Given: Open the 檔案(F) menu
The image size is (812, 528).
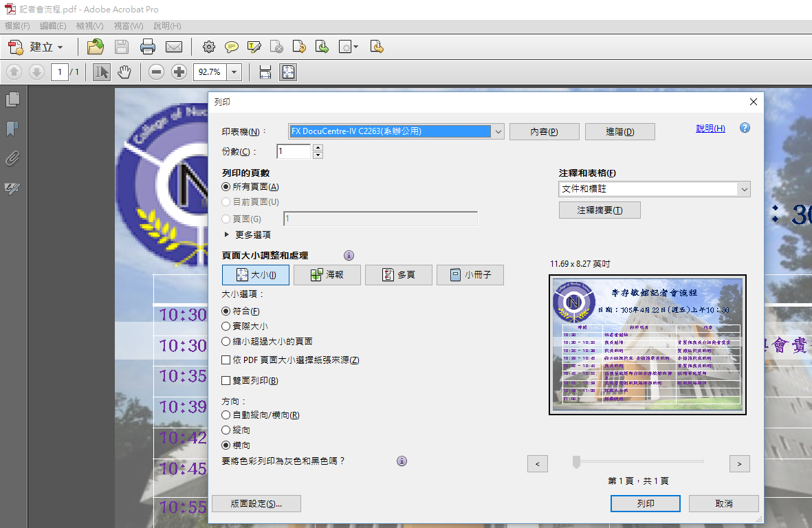Looking at the screenshot, I should [x=17, y=26].
